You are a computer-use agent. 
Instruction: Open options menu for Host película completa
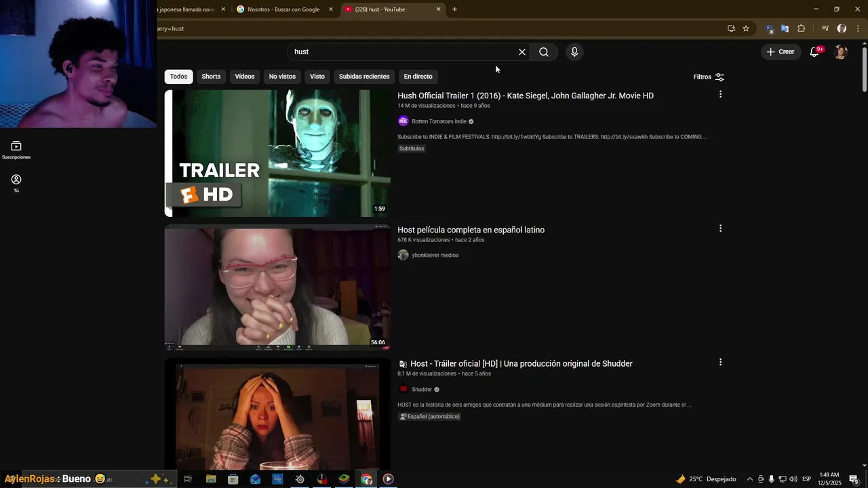[x=720, y=228]
